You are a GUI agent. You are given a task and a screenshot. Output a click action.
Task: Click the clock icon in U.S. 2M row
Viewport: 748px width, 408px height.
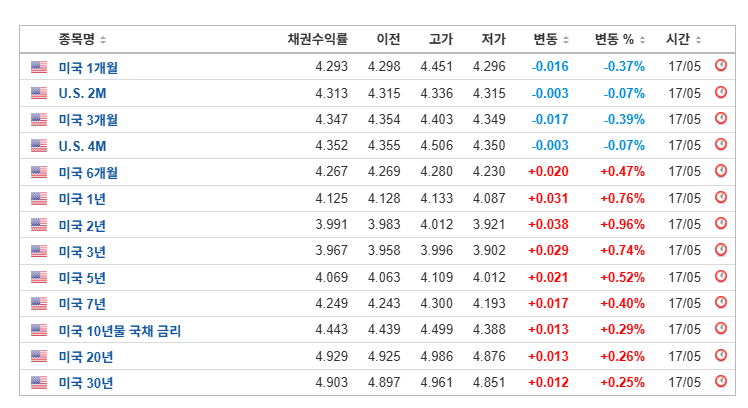[721, 92]
